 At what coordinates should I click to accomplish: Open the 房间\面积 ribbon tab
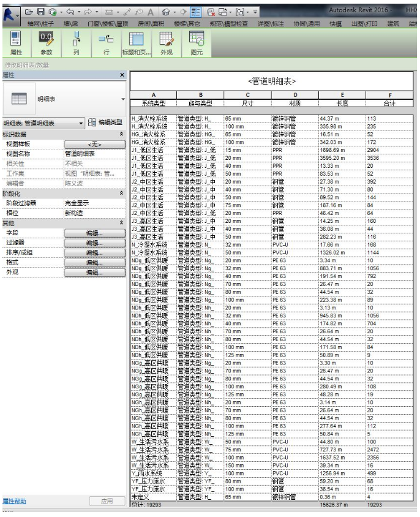tap(151, 24)
